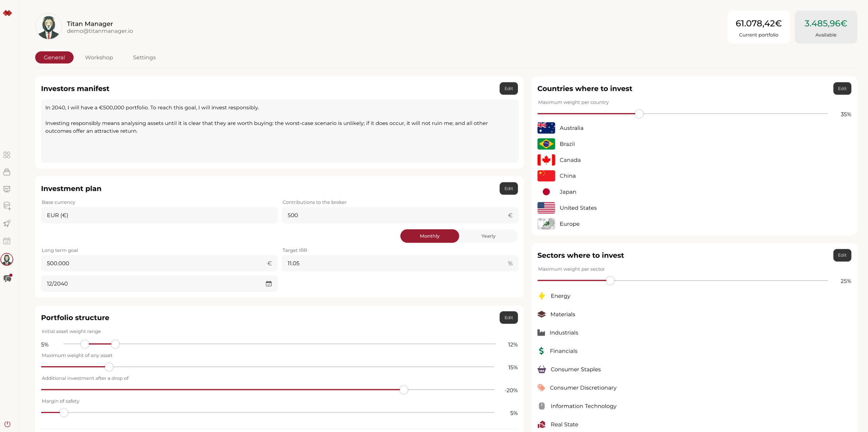This screenshot has width=868, height=432.
Task: Click the database plus sidebar icon
Action: [7, 206]
